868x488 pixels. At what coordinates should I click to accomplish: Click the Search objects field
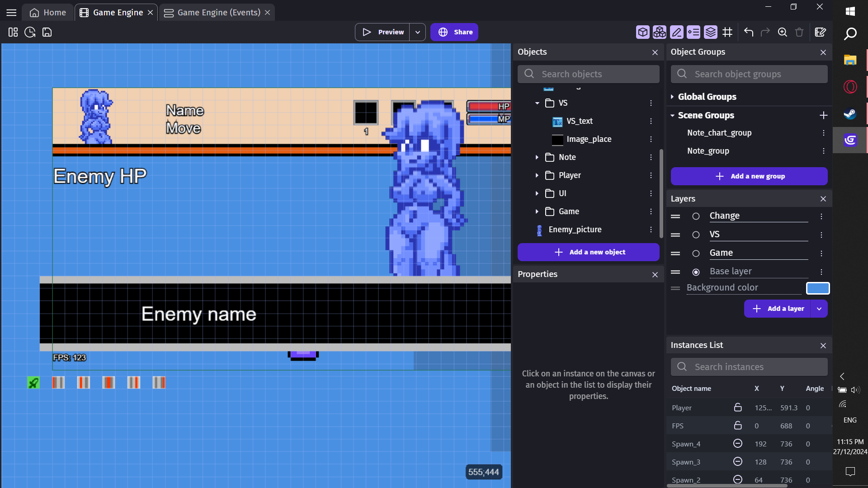tap(589, 74)
